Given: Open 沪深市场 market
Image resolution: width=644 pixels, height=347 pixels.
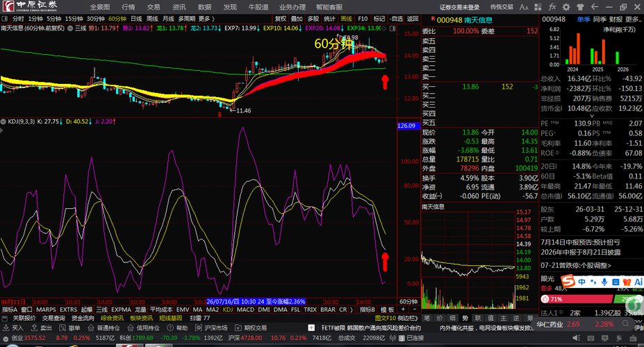Looking at the screenshot, I should pos(211,328).
